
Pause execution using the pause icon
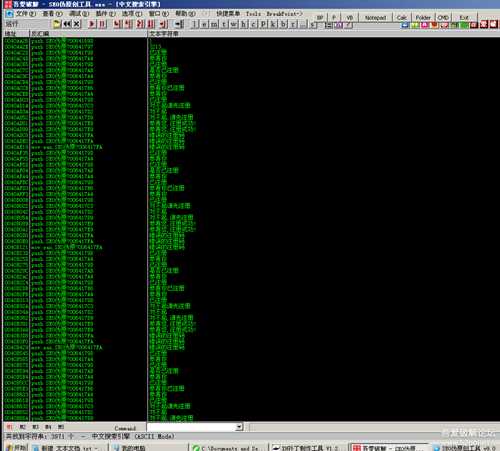point(102,24)
